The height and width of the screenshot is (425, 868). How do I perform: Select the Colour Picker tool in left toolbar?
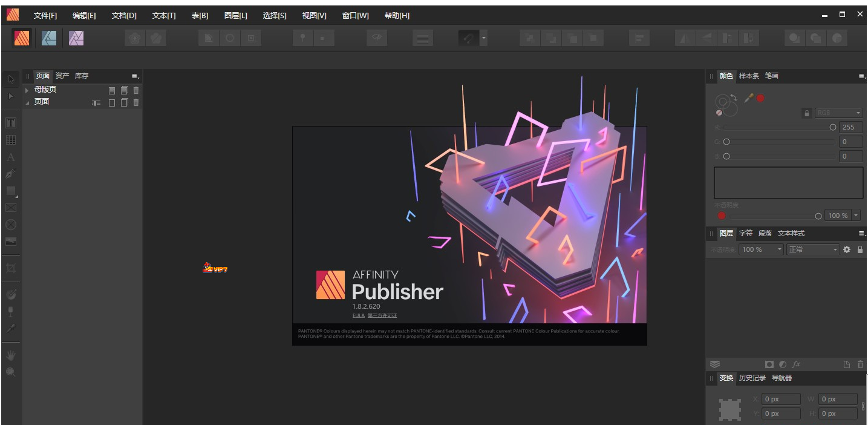(11, 328)
